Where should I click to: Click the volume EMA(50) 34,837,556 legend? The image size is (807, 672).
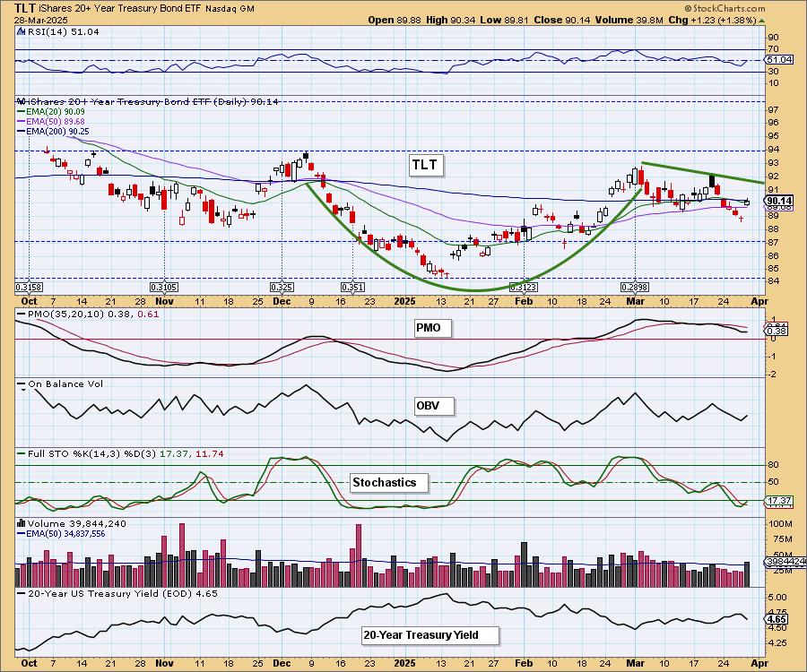click(62, 534)
